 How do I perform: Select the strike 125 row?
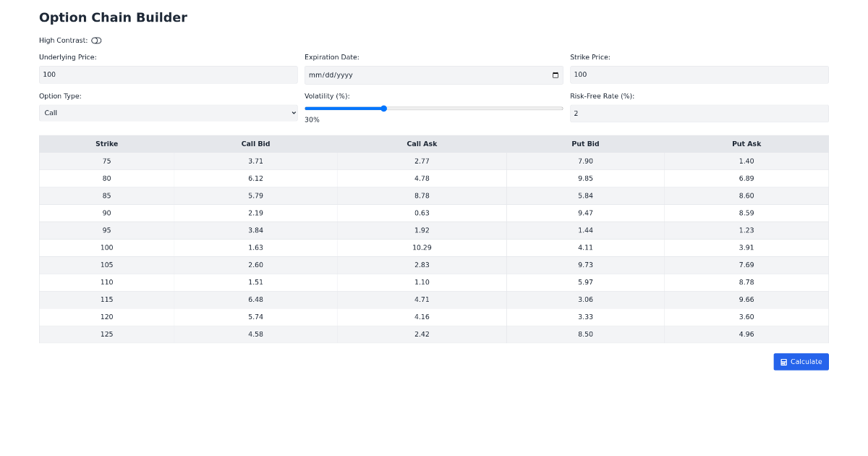106,334
